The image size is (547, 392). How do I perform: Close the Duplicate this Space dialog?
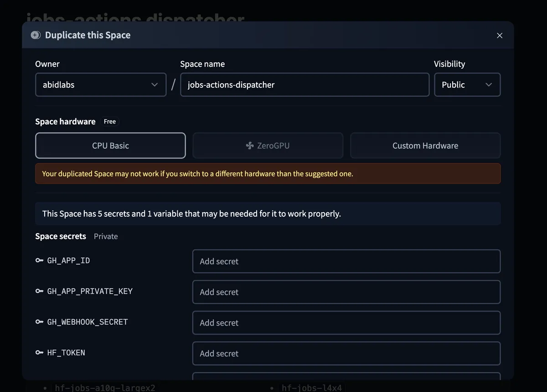coord(500,36)
